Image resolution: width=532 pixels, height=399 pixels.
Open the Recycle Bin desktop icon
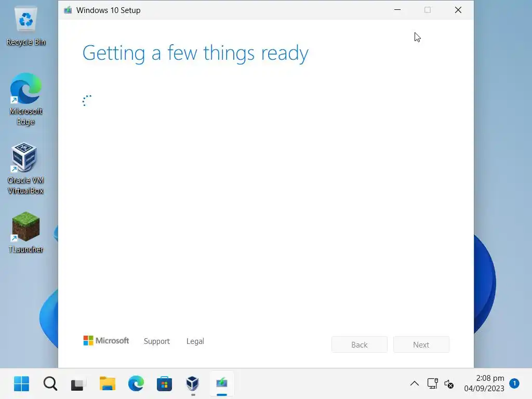[26, 26]
